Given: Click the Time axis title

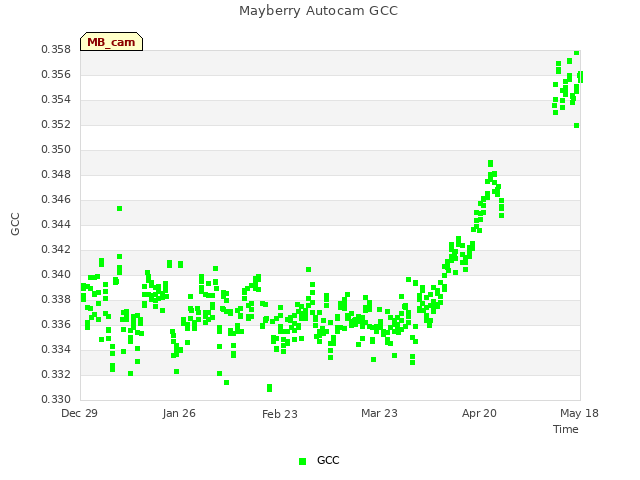Looking at the screenshot, I should coord(566,429).
